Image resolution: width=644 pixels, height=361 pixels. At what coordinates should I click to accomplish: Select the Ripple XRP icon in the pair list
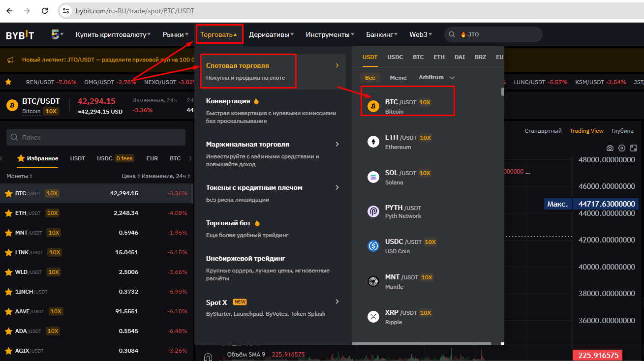[373, 317]
